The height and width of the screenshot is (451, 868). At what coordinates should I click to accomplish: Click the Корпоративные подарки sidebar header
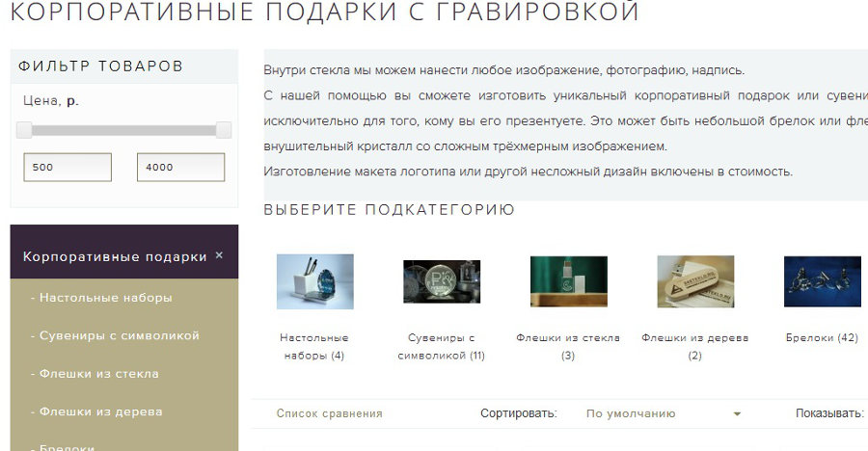tap(115, 256)
